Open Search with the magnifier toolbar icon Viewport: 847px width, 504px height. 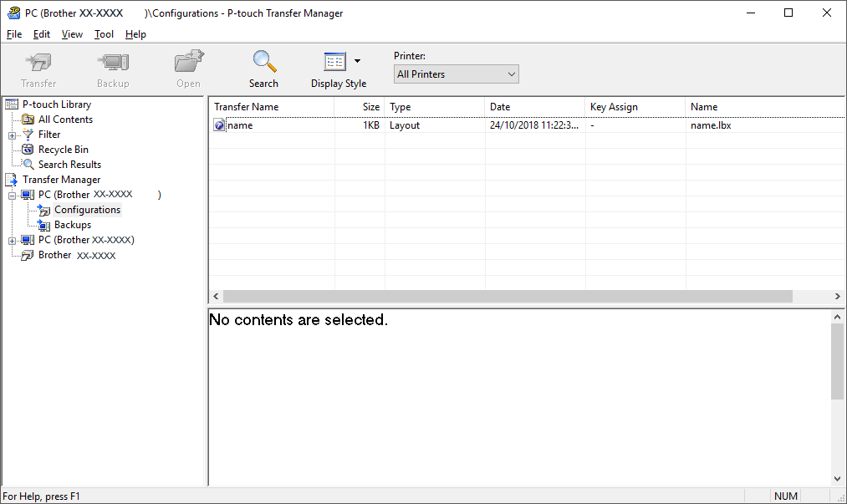click(264, 62)
